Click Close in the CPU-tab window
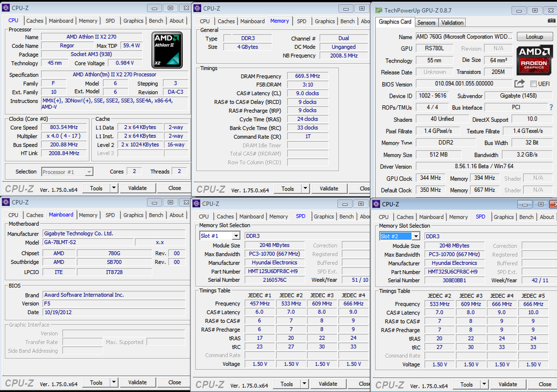 pyautogui.click(x=175, y=188)
